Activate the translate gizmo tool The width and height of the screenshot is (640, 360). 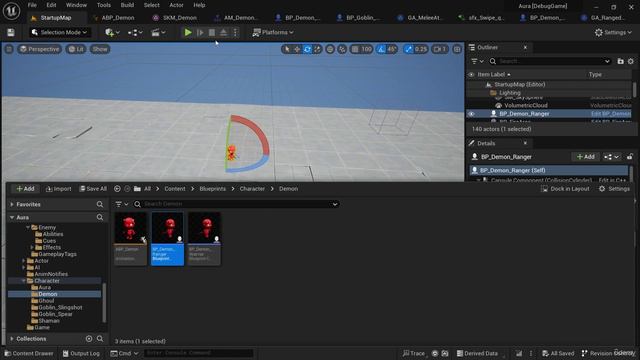(297, 49)
